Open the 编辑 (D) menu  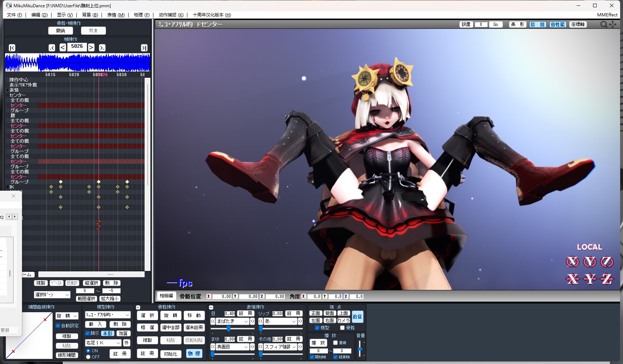coord(39,15)
